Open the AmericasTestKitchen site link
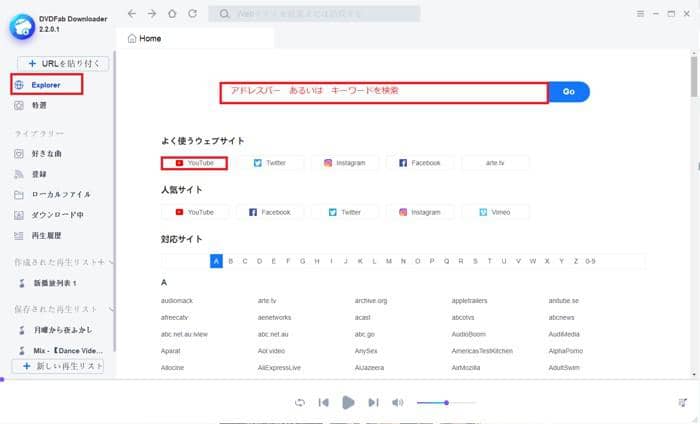Image resolution: width=700 pixels, height=424 pixels. click(x=482, y=351)
